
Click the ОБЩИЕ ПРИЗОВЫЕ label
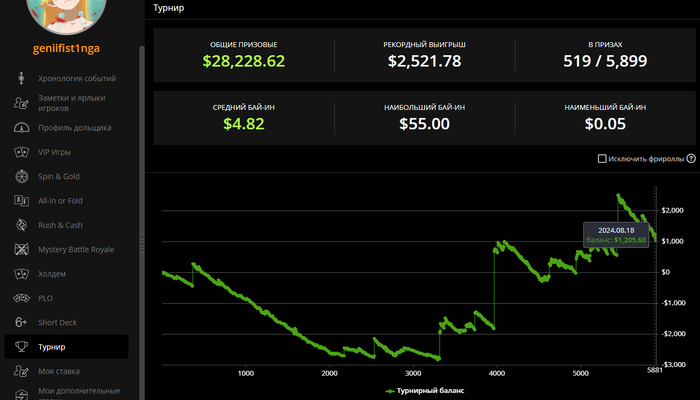tap(244, 45)
